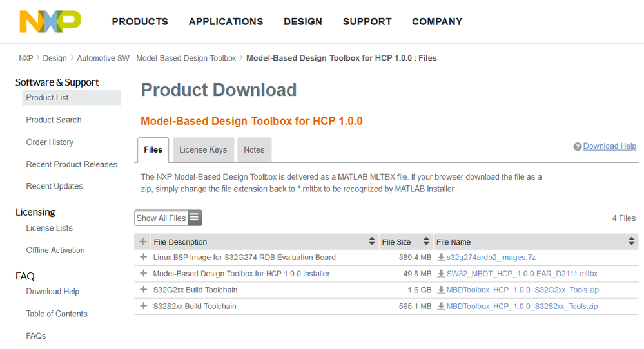
Task: Click the 49.8 MB file size cell
Action: click(x=417, y=274)
